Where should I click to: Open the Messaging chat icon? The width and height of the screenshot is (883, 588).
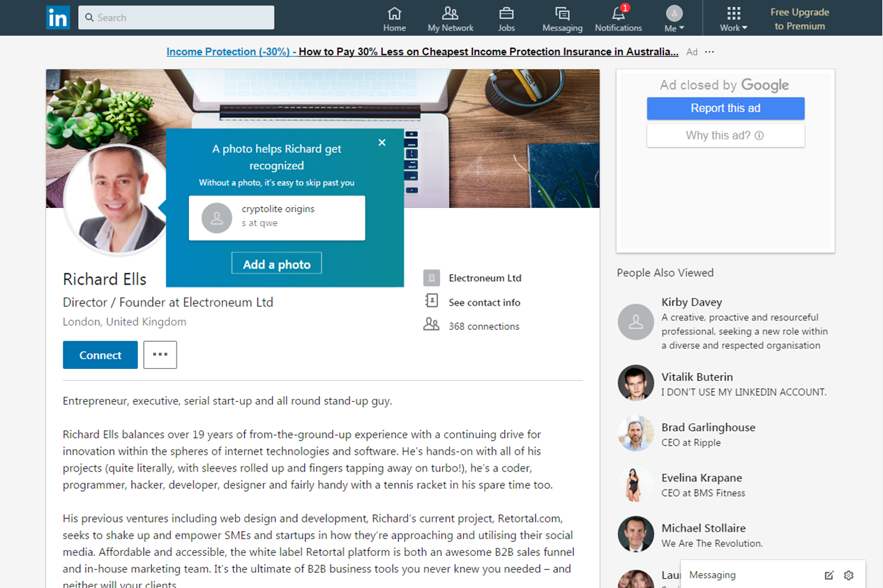[562, 13]
